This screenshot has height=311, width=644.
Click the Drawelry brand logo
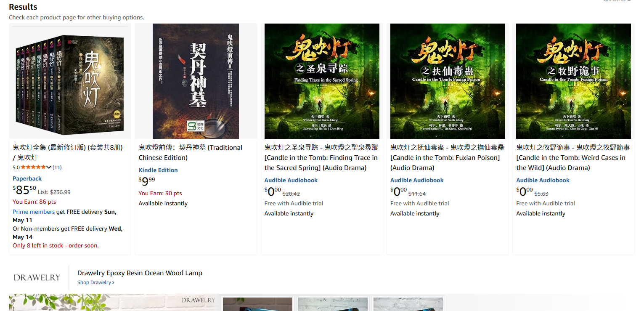pos(37,277)
